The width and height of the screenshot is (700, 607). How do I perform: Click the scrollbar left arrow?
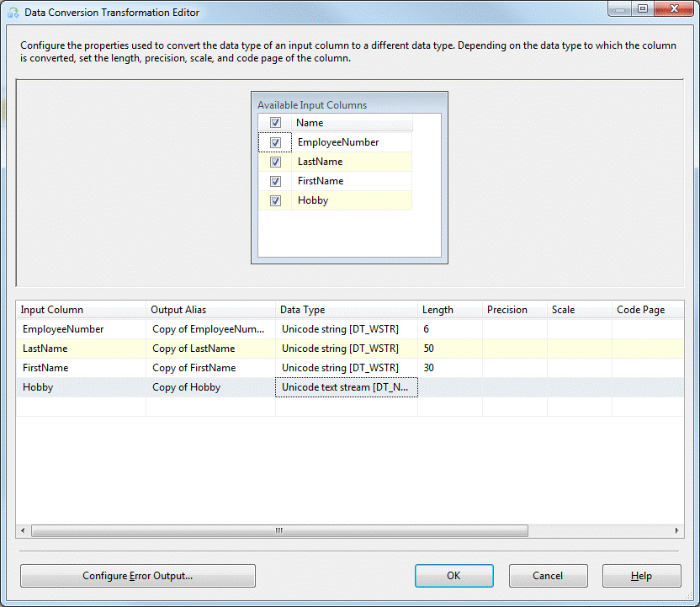point(23,530)
